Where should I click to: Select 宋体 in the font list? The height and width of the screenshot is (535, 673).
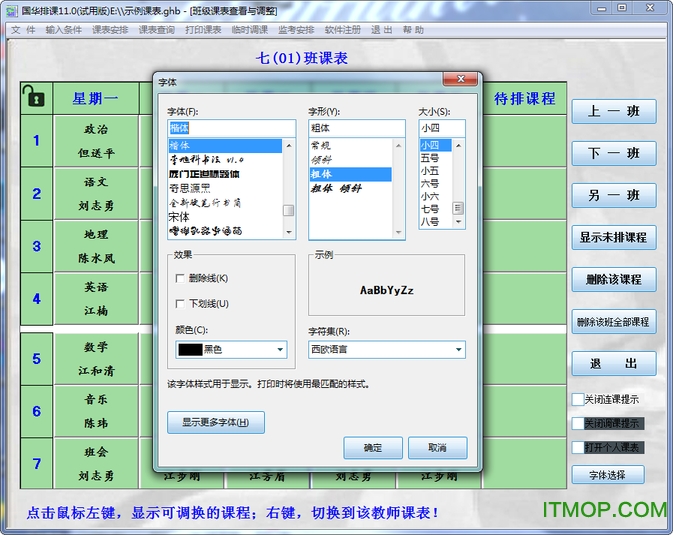pos(225,217)
